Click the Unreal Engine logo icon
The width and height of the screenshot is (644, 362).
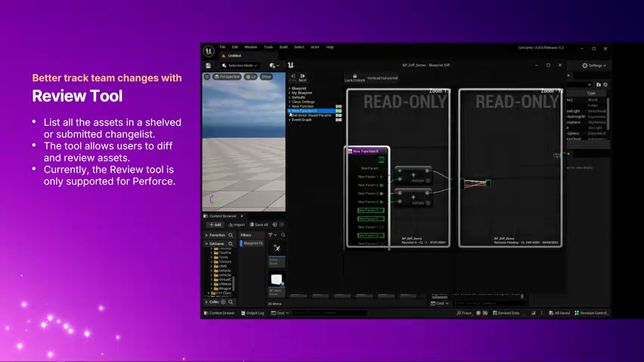click(x=208, y=51)
